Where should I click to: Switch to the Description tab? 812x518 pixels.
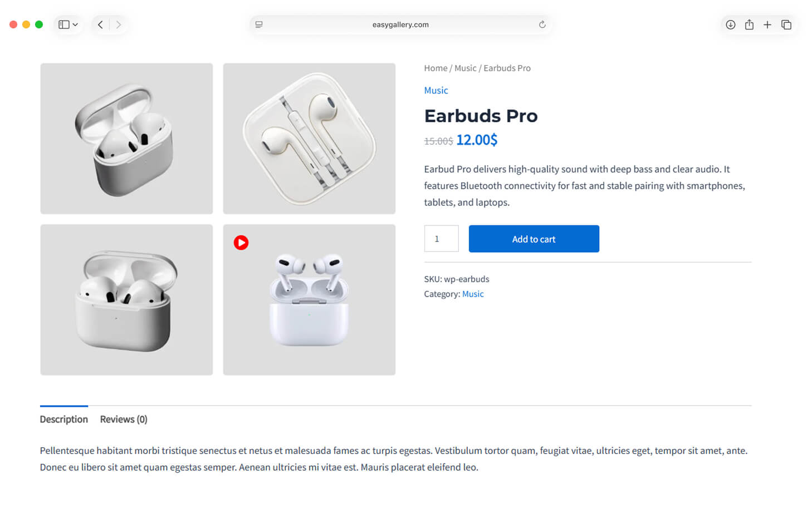(64, 420)
